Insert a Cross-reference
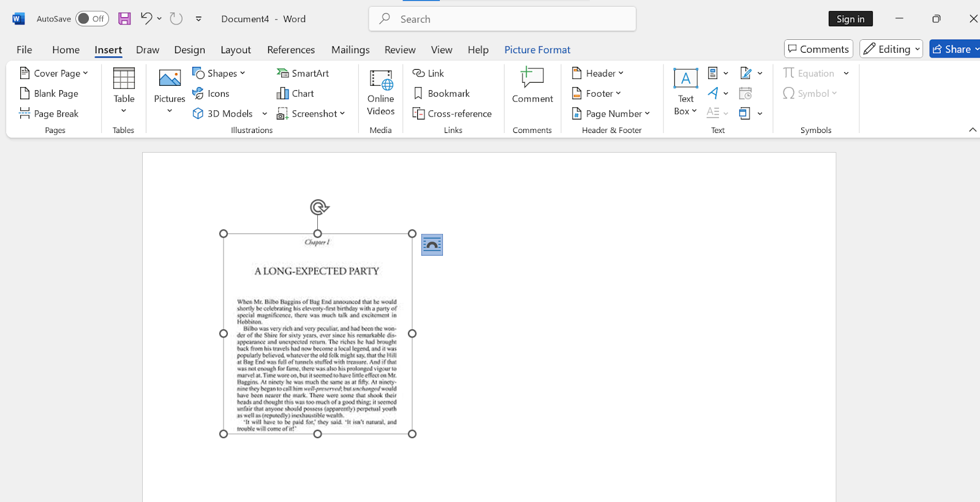980x502 pixels. pyautogui.click(x=453, y=113)
